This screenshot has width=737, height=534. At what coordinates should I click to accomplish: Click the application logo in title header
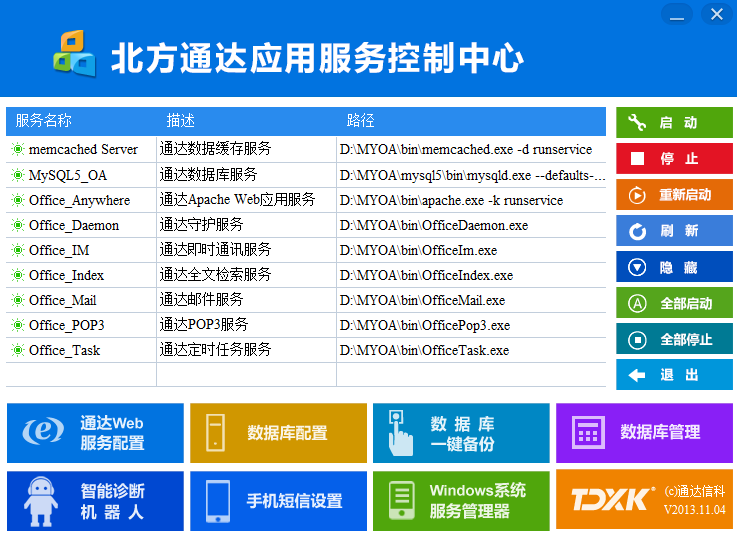coord(74,53)
